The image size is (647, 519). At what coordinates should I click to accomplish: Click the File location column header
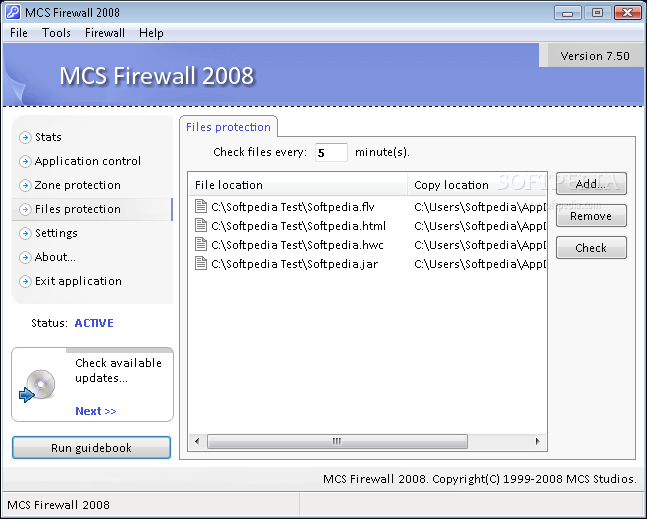tap(298, 184)
